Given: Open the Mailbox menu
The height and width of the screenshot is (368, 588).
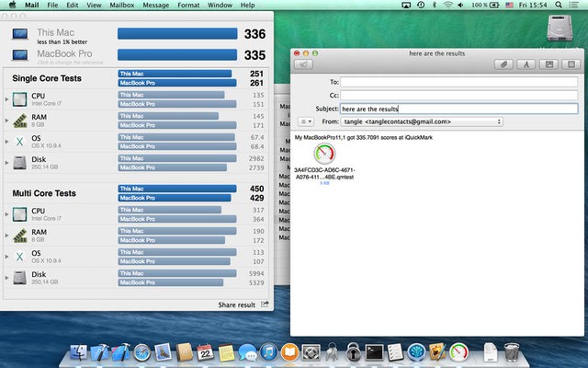Looking at the screenshot, I should coord(122,5).
